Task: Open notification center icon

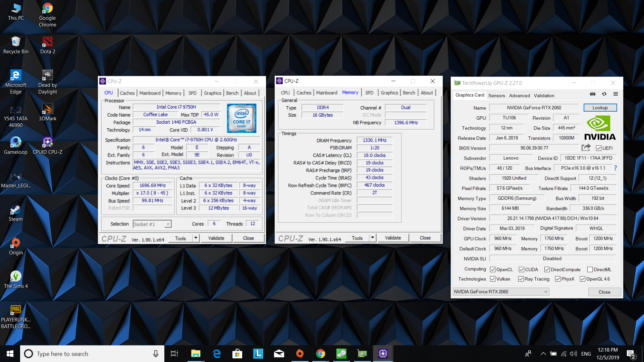Action: [631, 354]
